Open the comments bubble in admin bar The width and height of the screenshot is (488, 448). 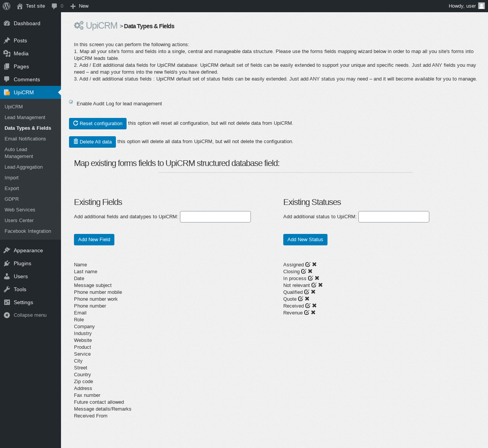[x=58, y=6]
